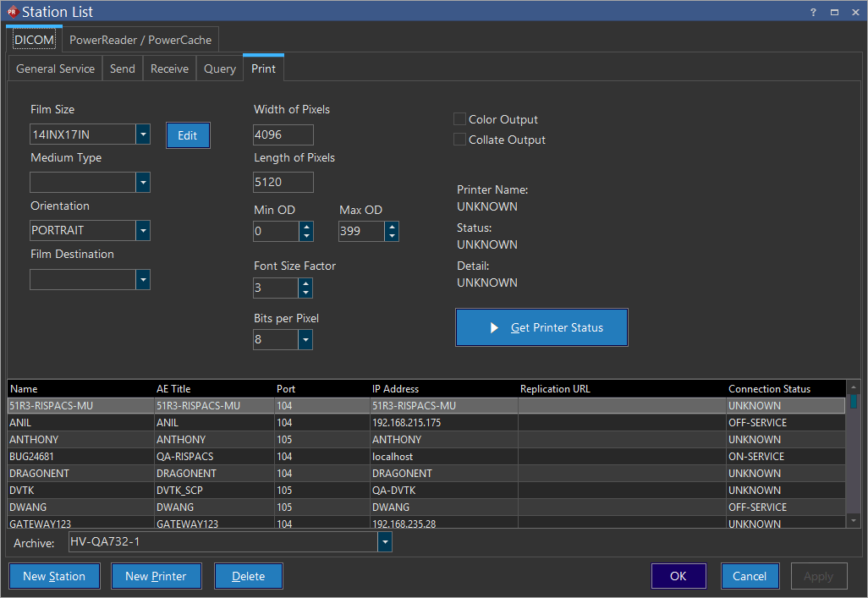
Task: Click the help question mark icon
Action: [x=813, y=12]
